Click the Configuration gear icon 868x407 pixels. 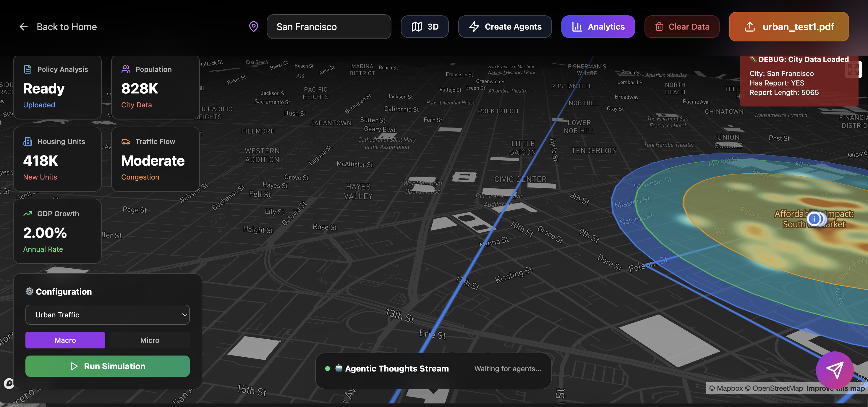[x=30, y=291]
